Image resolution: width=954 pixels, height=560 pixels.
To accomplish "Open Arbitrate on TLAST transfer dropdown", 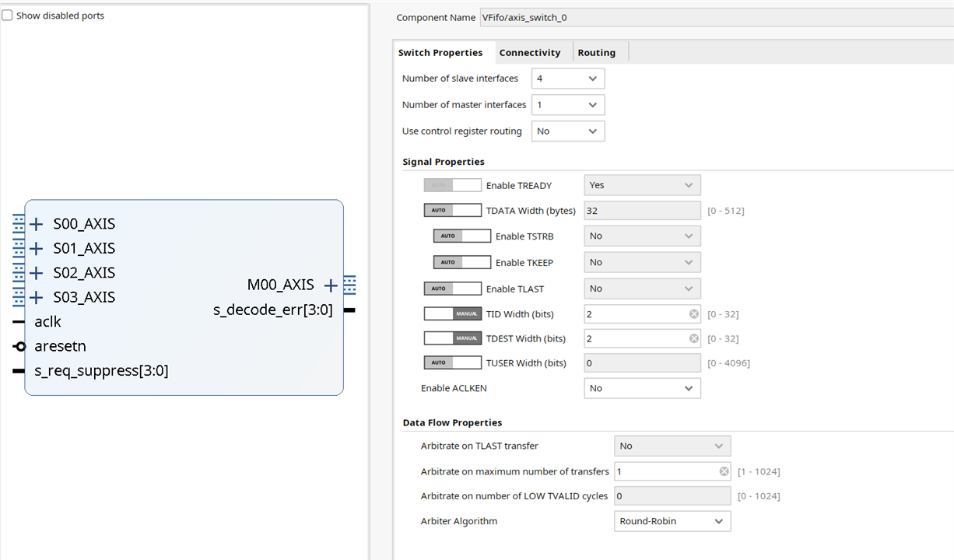I will [x=672, y=446].
